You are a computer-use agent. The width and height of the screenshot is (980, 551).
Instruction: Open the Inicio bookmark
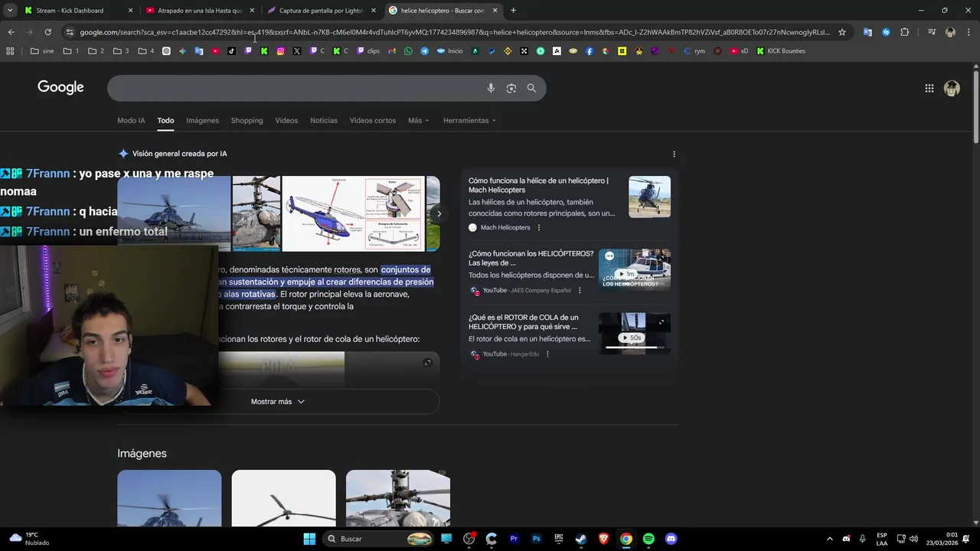tap(449, 51)
